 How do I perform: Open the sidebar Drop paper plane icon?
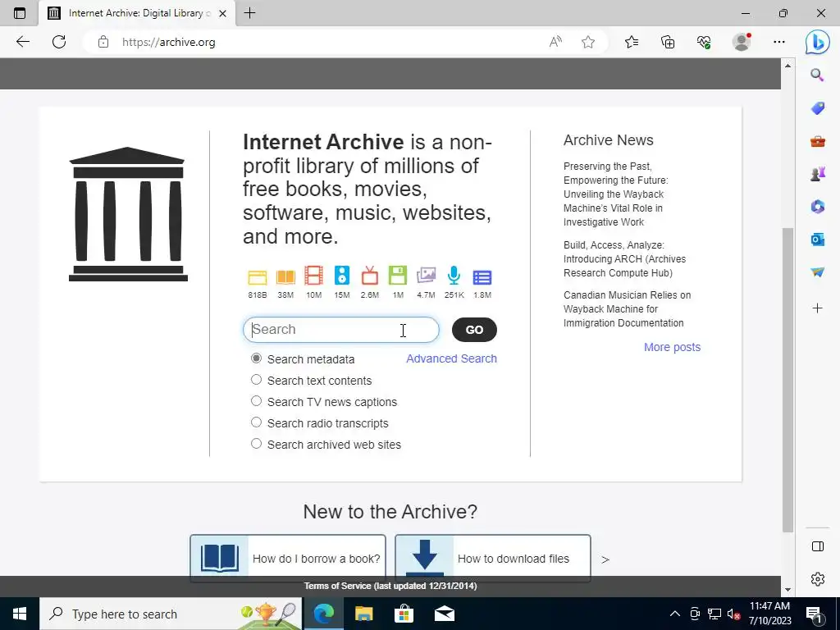click(x=818, y=272)
